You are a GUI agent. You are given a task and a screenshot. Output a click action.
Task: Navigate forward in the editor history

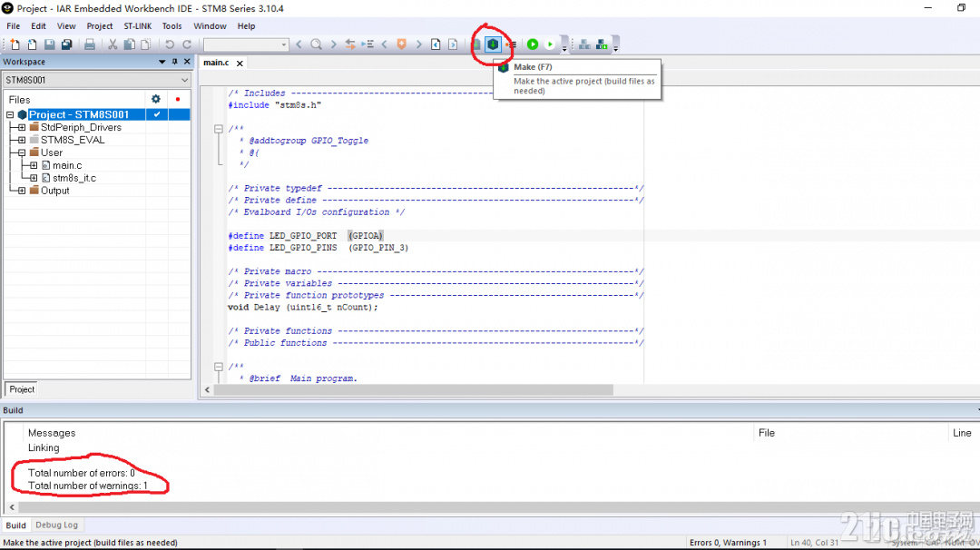[x=453, y=44]
